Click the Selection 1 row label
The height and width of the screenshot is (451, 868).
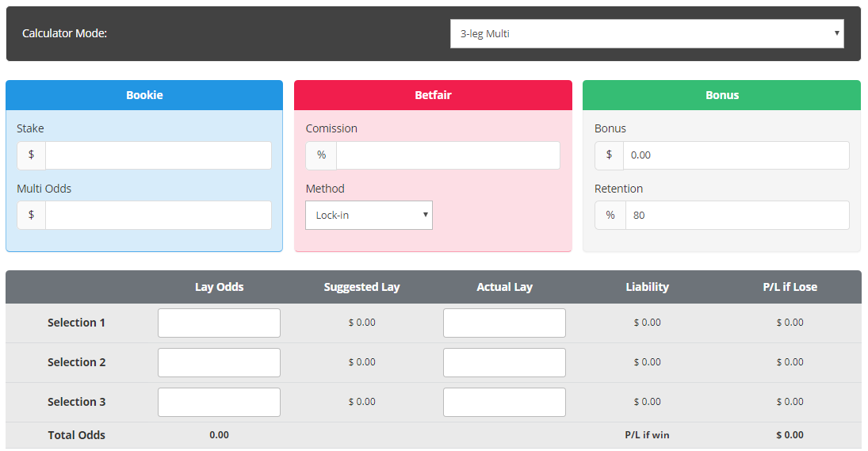click(x=76, y=323)
